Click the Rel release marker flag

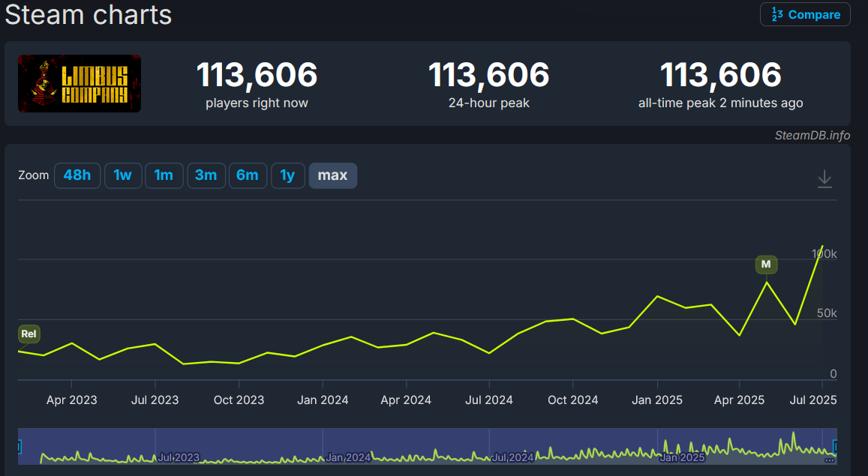pos(29,334)
